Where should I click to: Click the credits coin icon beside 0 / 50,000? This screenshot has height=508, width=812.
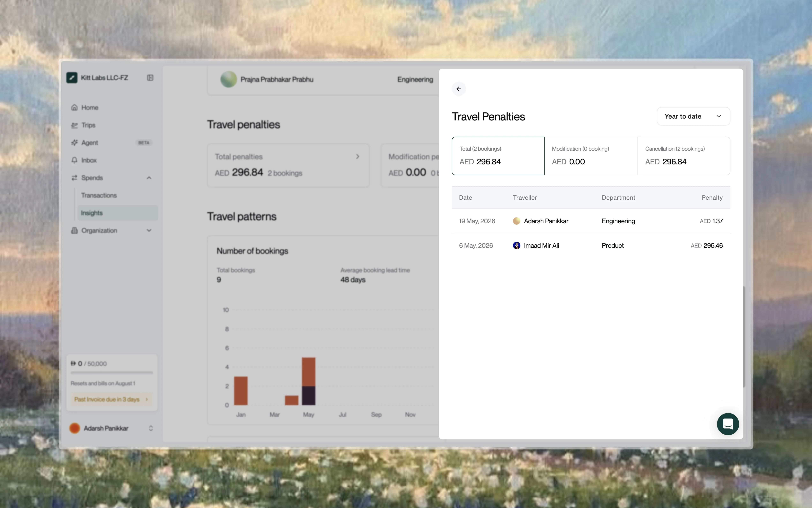(x=73, y=363)
